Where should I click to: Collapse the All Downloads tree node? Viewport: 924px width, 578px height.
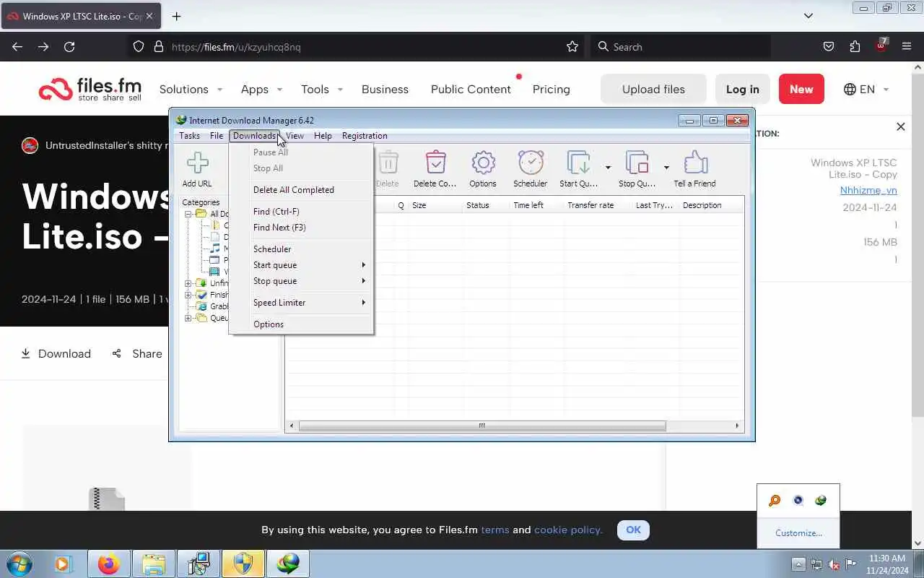click(188, 214)
